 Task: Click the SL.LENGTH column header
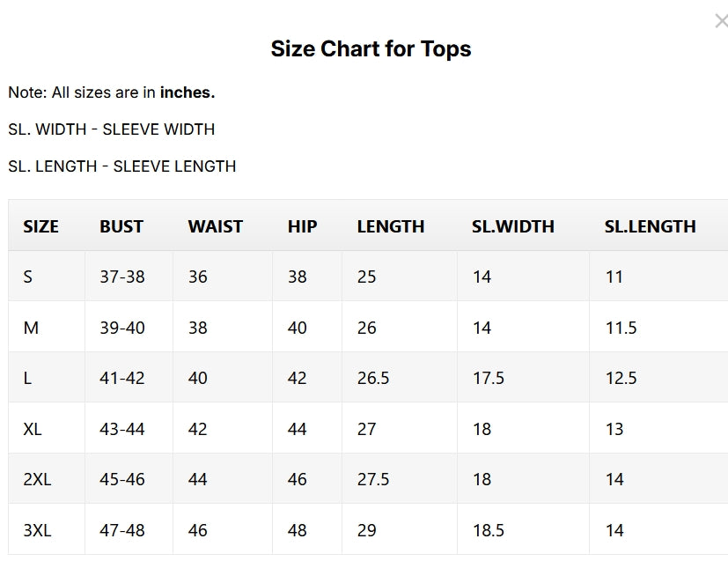pyautogui.click(x=650, y=226)
